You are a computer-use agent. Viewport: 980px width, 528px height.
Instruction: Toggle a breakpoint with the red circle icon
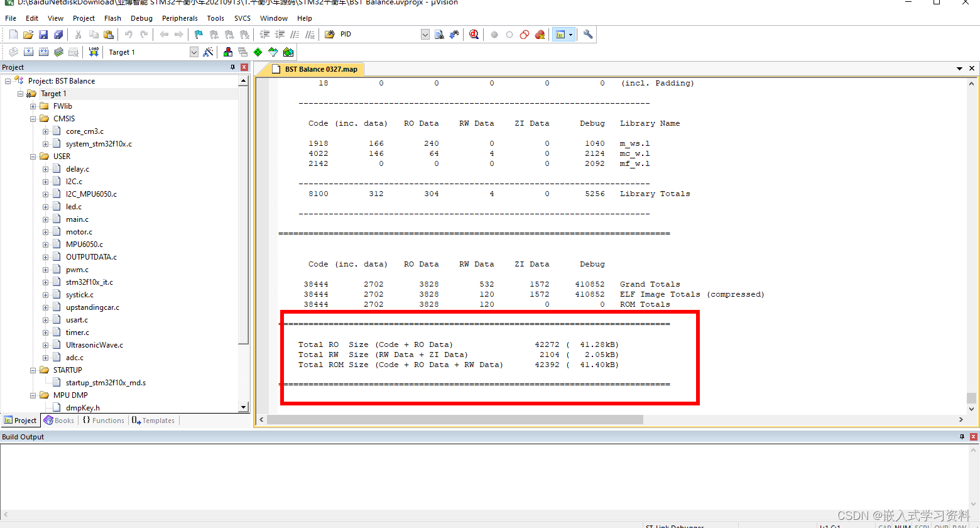click(494, 34)
